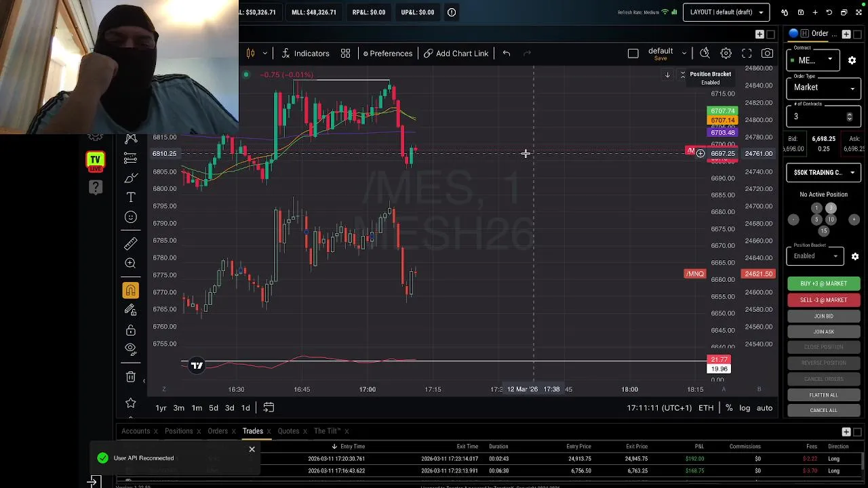Increase quantity with the plus button
Image resolution: width=868 pixels, height=488 pixels.
tap(854, 220)
